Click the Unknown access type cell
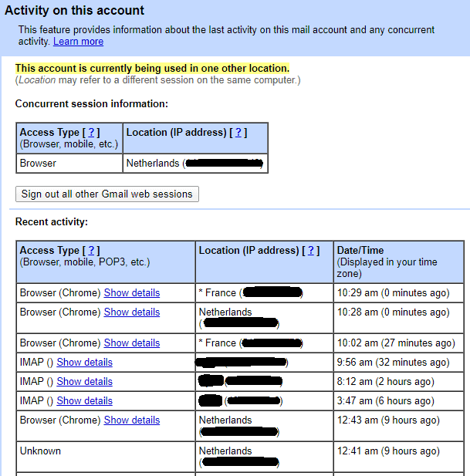 [x=40, y=451]
